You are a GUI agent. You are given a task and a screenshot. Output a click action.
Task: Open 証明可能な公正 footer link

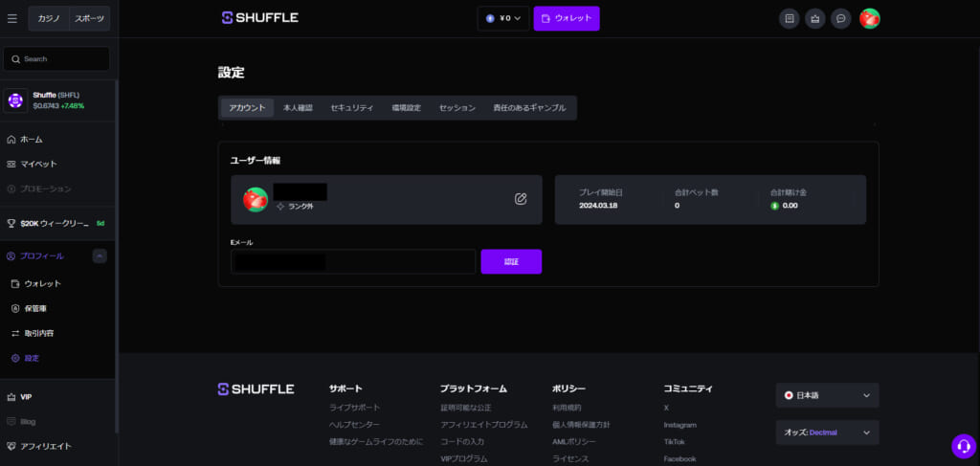tap(466, 408)
